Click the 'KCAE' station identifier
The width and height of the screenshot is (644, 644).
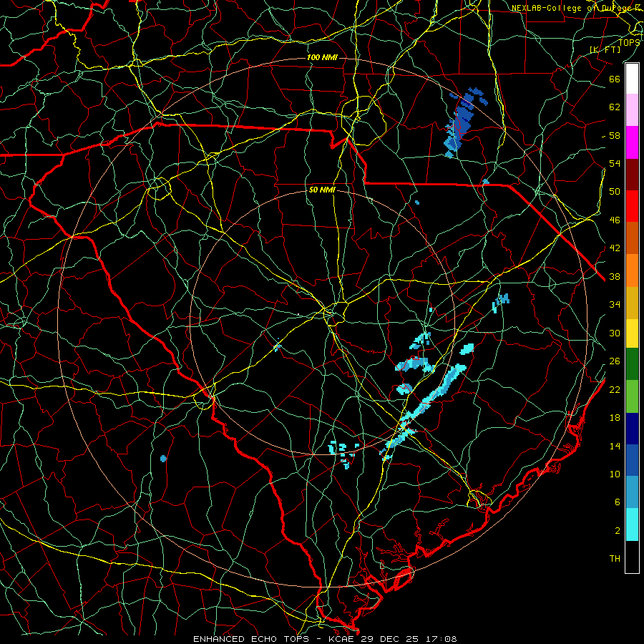pos(342,639)
